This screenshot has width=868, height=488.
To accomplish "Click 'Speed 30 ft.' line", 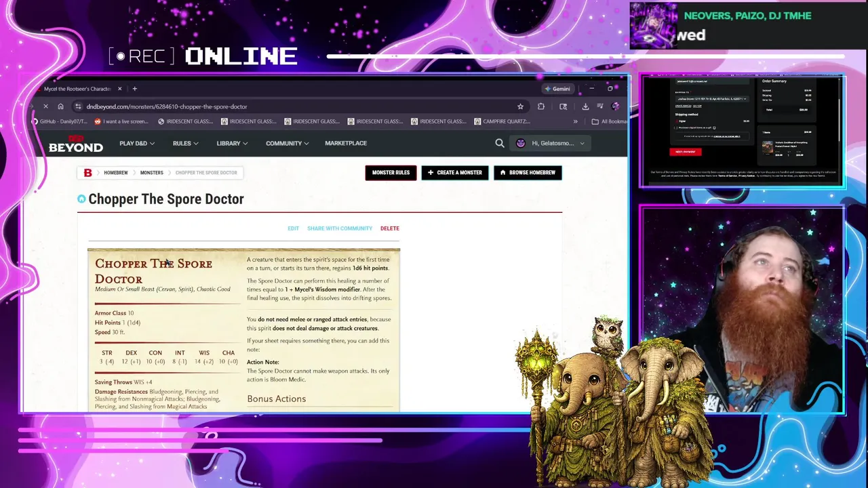I will (x=110, y=332).
